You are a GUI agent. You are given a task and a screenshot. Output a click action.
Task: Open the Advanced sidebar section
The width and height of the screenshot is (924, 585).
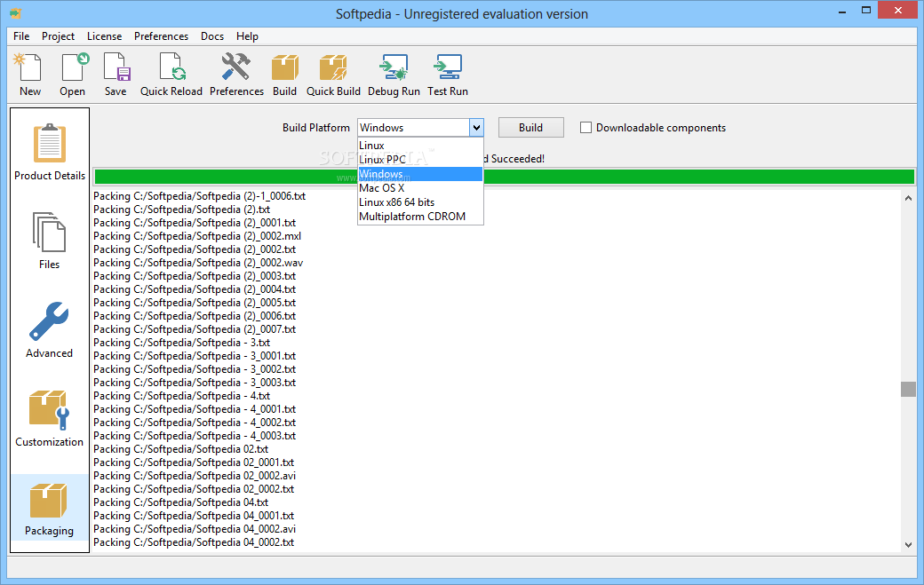(50, 329)
